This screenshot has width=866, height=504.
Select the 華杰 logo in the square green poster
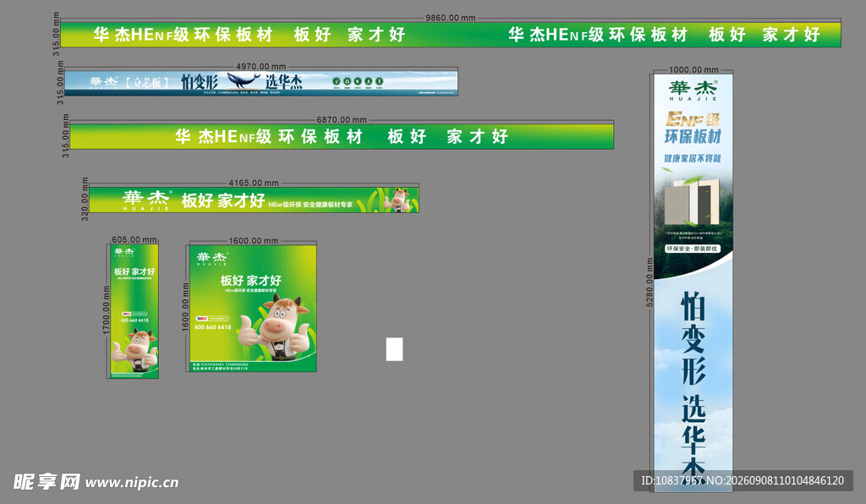click(212, 259)
